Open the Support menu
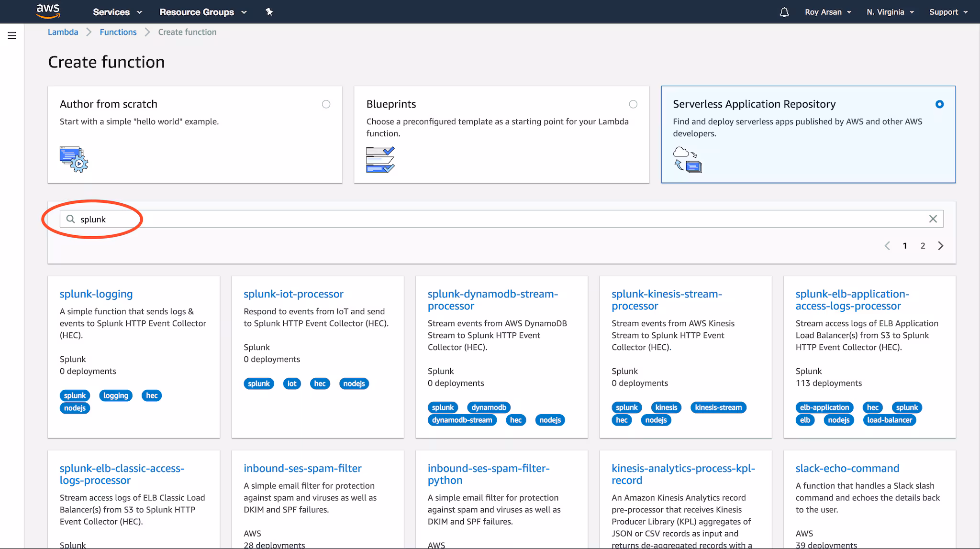Image resolution: width=980 pixels, height=549 pixels. pyautogui.click(x=948, y=12)
